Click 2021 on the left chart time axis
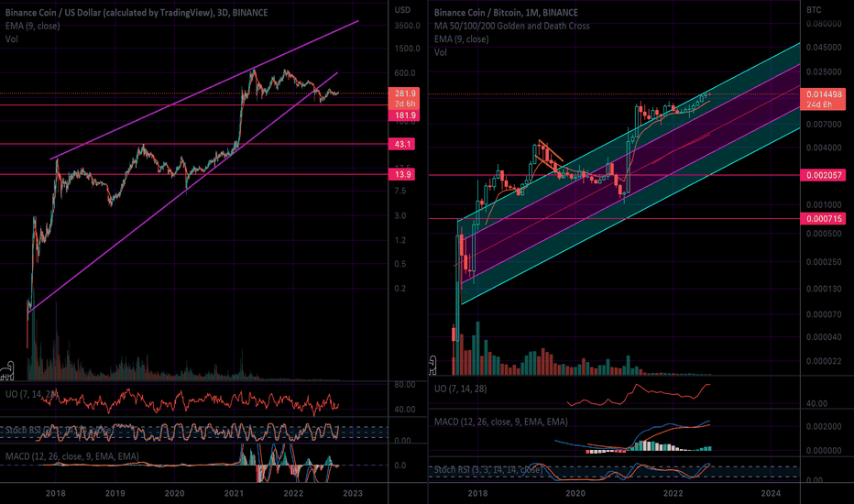 pos(234,493)
